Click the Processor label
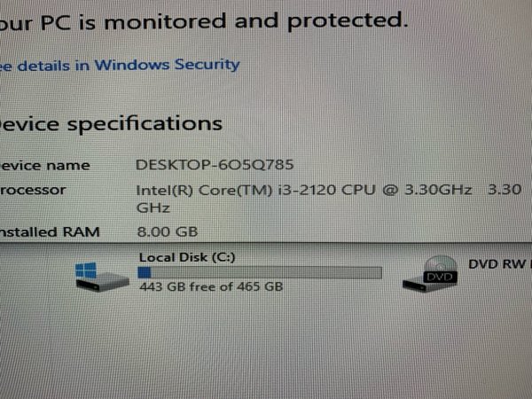The width and height of the screenshot is (532, 399). tap(34, 190)
